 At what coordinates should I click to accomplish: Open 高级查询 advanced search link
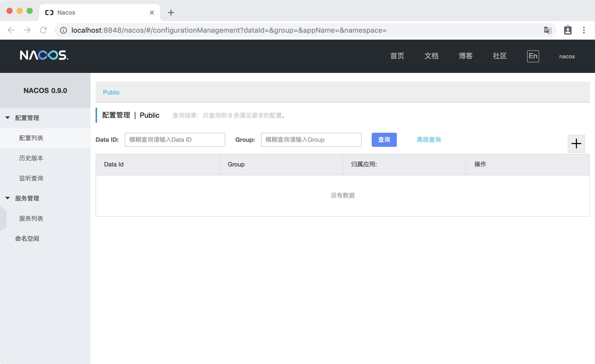pyautogui.click(x=429, y=140)
